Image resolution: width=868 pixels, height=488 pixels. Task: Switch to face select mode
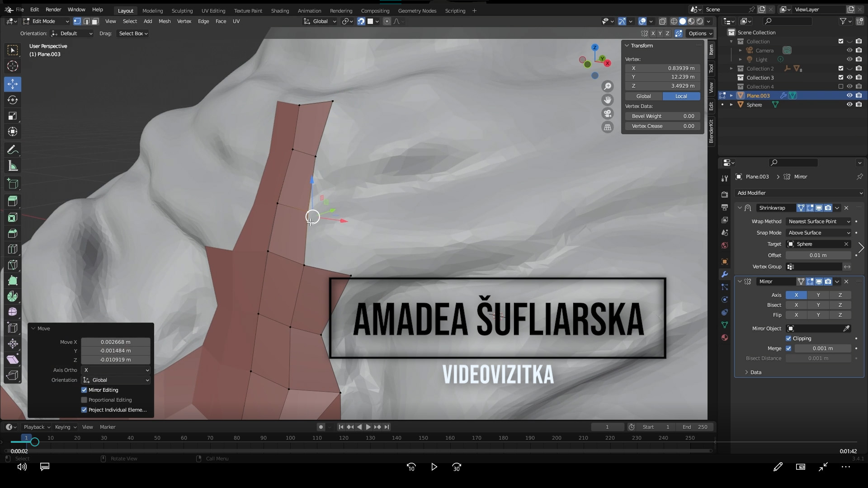click(95, 21)
